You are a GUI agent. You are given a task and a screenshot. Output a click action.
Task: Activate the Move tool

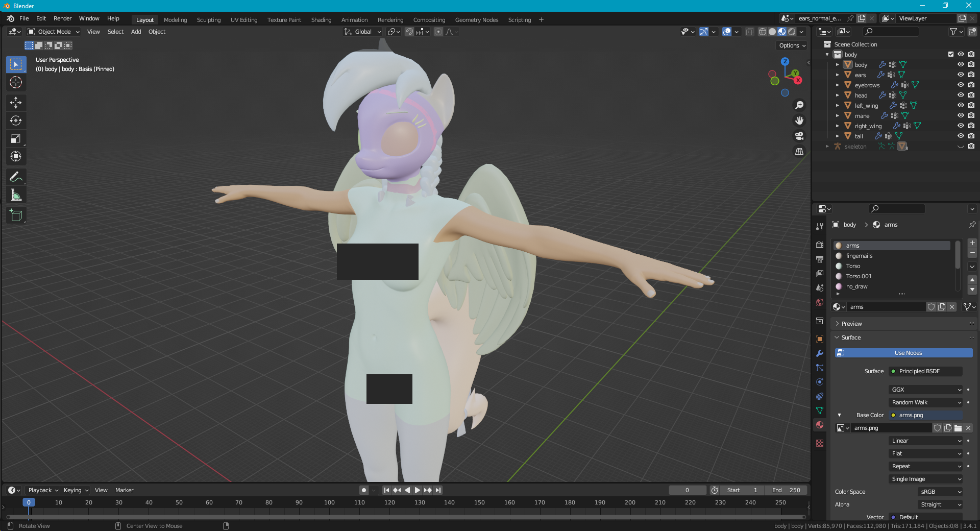16,103
